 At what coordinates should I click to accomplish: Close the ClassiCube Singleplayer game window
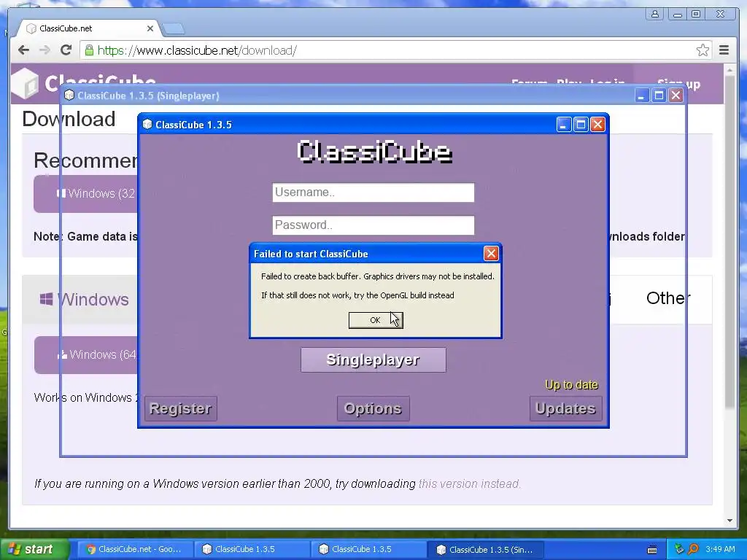[x=676, y=96]
